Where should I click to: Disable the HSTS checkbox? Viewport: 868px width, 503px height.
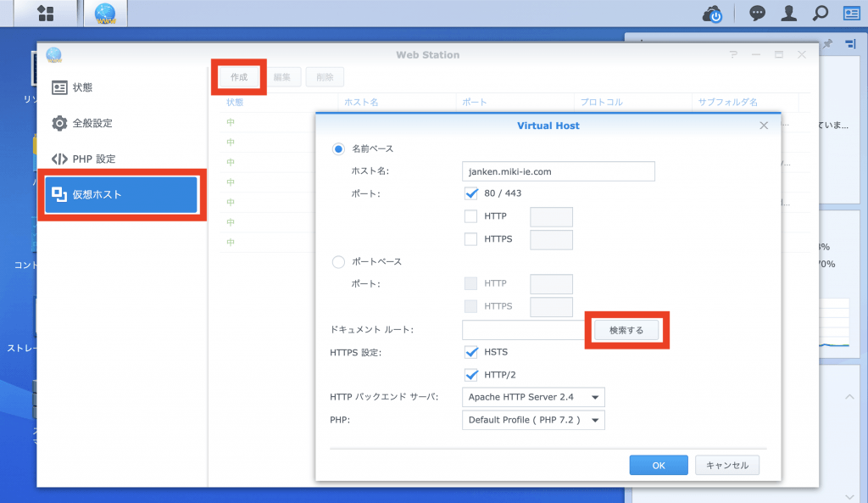click(x=472, y=352)
